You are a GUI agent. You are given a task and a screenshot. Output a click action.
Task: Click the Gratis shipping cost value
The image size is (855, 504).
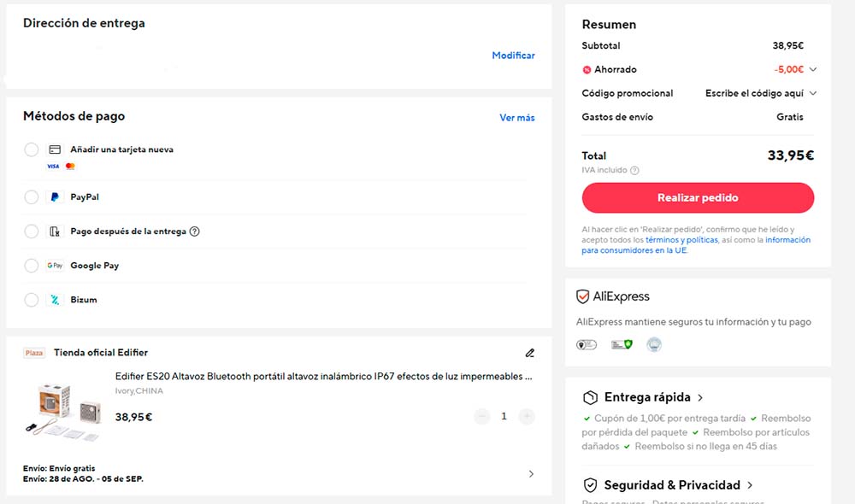pos(790,116)
